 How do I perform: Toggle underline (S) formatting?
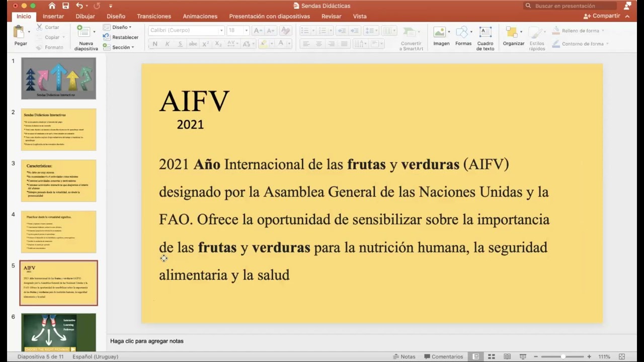[x=180, y=44]
